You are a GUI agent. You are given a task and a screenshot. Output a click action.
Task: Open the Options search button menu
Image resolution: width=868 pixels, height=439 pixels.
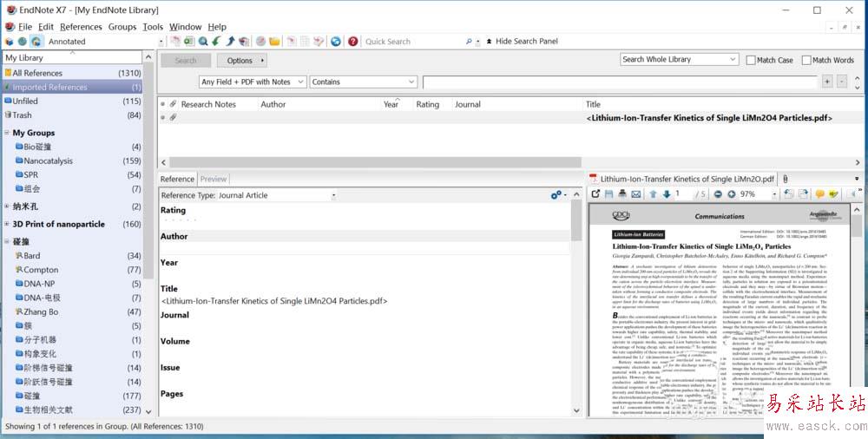click(x=241, y=61)
